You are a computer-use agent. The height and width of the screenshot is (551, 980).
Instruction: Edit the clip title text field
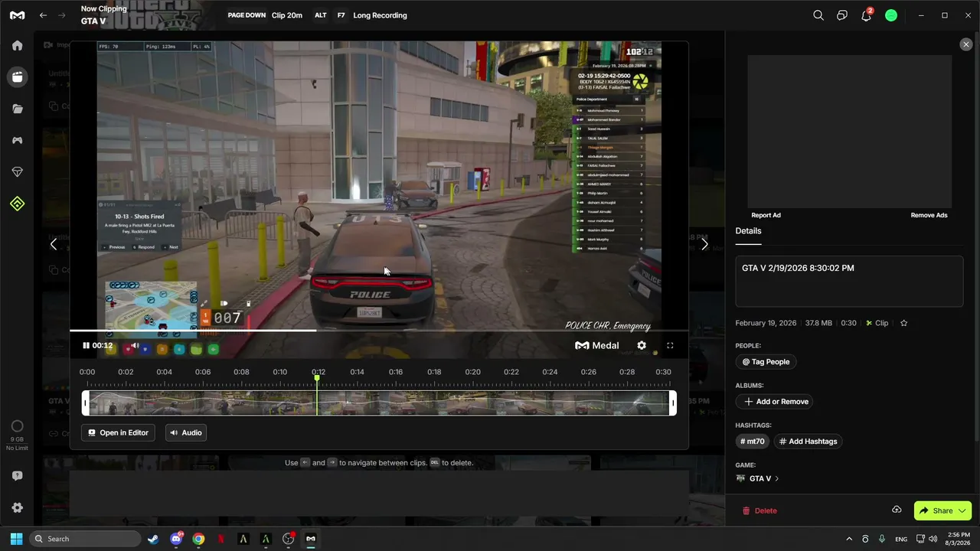click(849, 282)
